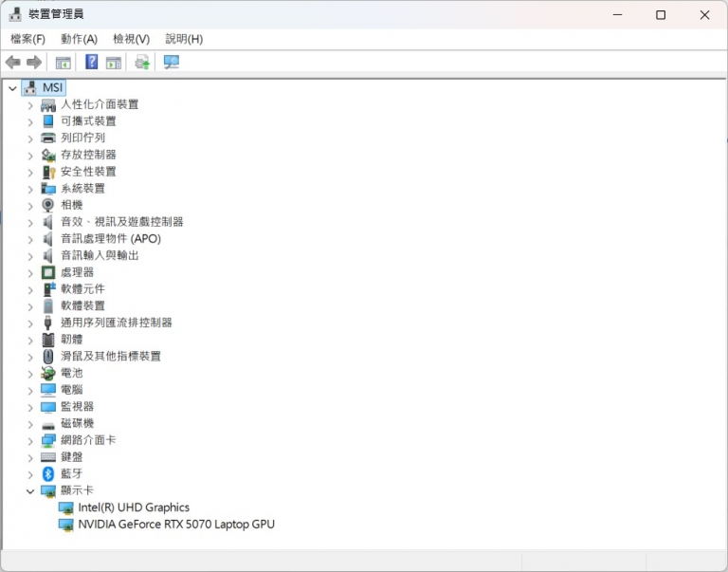This screenshot has height=572, width=728.
Task: Select Intel(R) UHD Graphics entry
Action: click(x=134, y=507)
